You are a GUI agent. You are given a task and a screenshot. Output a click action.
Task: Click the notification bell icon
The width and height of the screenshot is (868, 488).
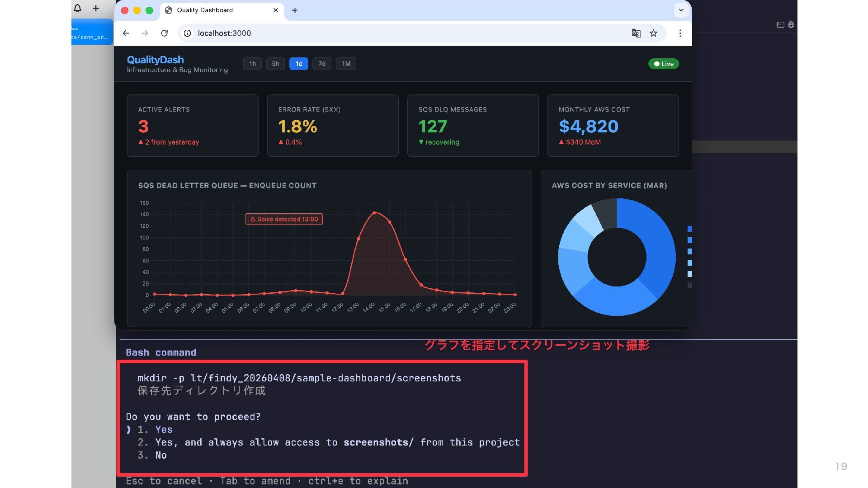[x=78, y=8]
